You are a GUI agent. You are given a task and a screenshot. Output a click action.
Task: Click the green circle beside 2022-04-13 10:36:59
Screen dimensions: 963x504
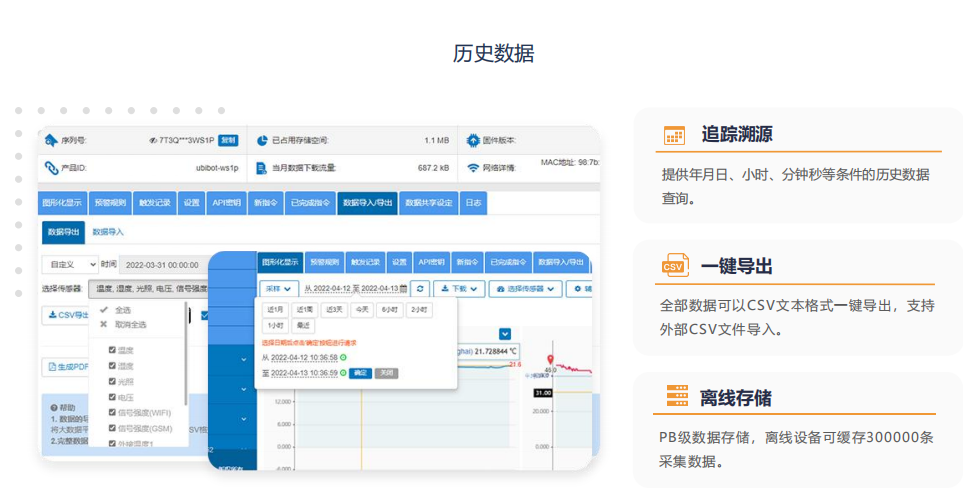click(343, 373)
